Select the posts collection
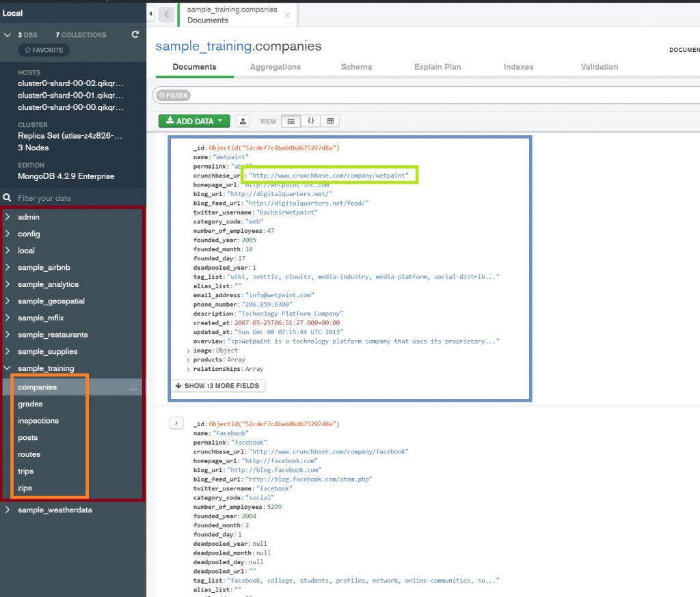The image size is (700, 597). pos(27,438)
